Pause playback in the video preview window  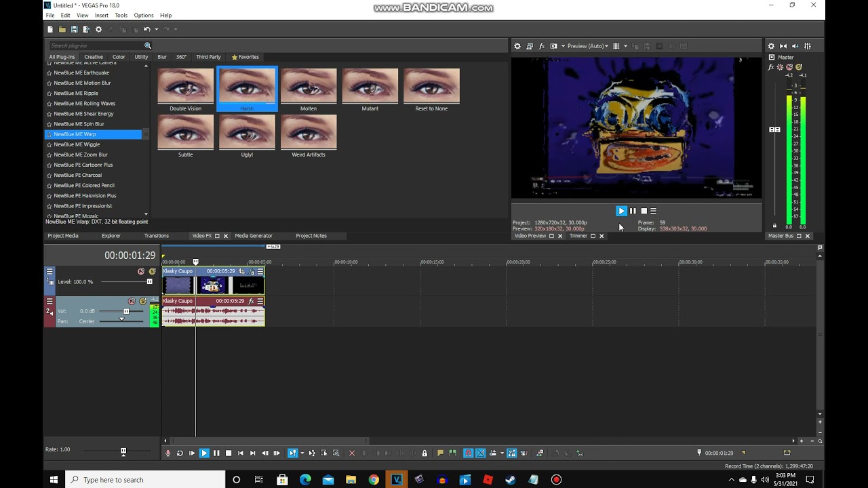click(x=633, y=211)
